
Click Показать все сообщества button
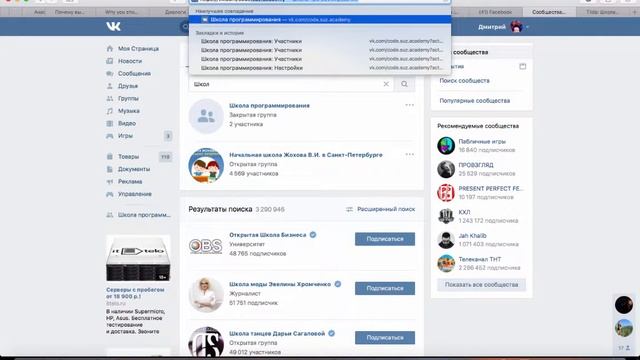pyautogui.click(x=482, y=284)
